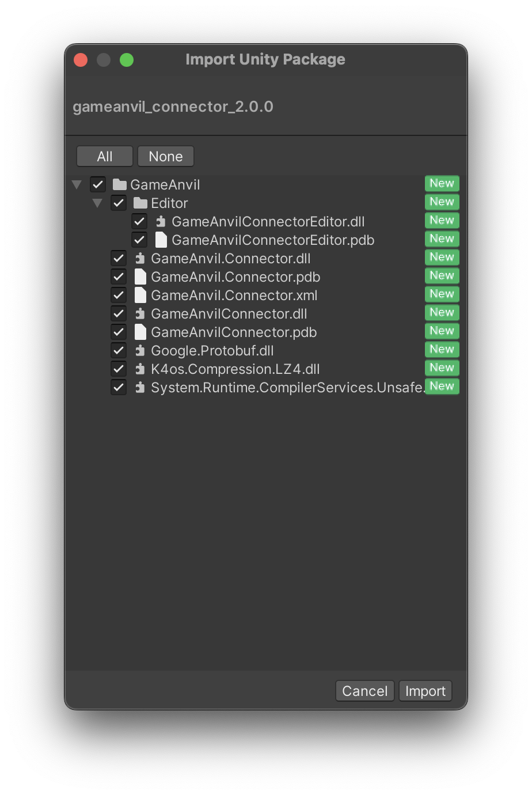Collapse the GameAnvil folder tree
The image size is (532, 795).
(77, 185)
